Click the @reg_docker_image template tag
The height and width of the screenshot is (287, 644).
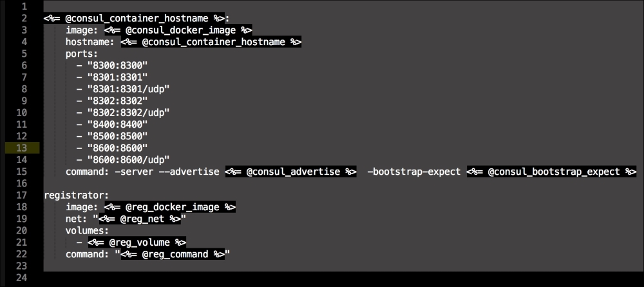pos(170,207)
